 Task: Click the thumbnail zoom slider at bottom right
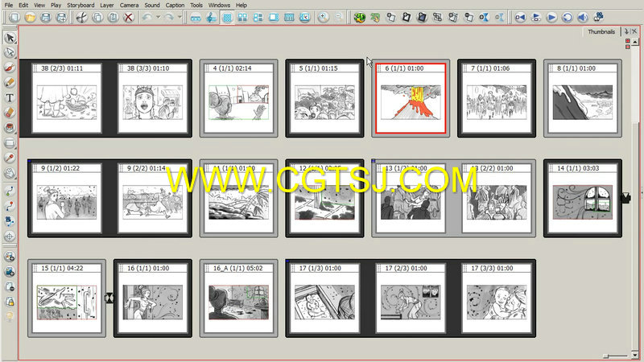(616, 356)
